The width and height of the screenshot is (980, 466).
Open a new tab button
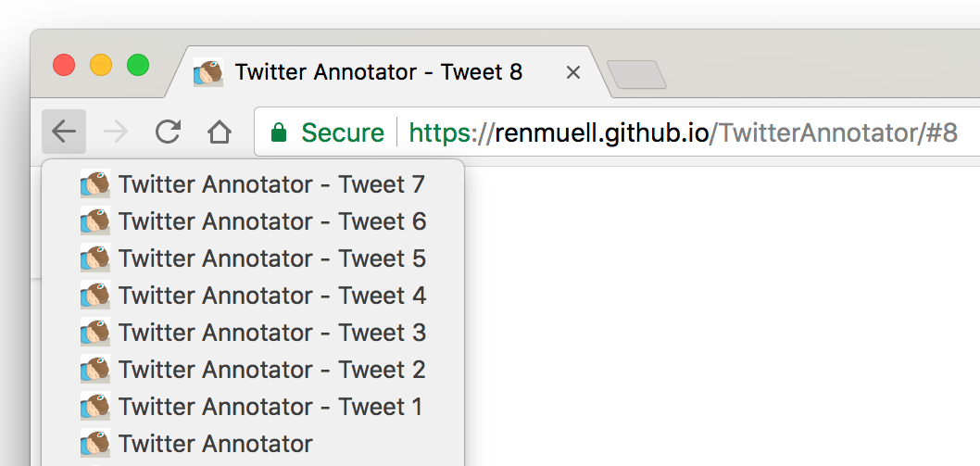pos(635,75)
